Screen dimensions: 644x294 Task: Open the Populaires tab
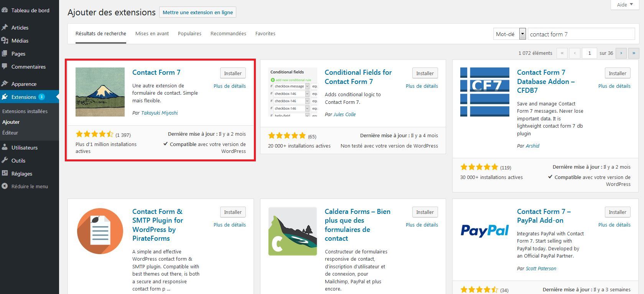(189, 34)
